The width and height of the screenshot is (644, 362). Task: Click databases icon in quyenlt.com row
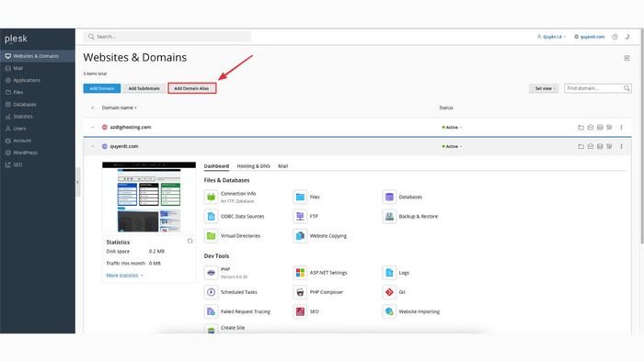(600, 146)
